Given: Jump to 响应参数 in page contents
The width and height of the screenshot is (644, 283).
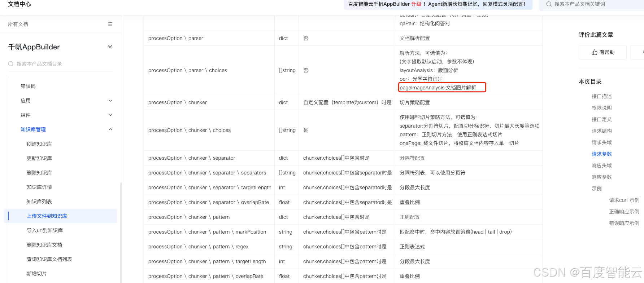Looking at the screenshot, I should (x=602, y=177).
